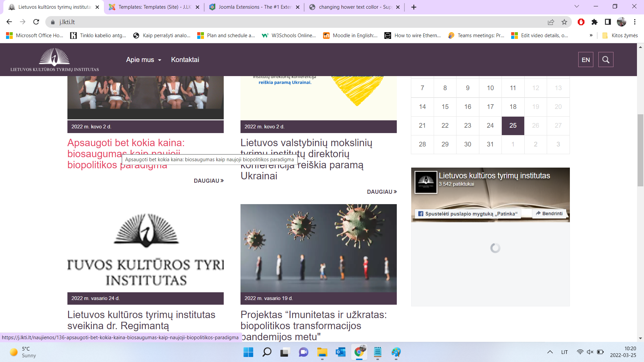The image size is (644, 362).
Task: Open Outlook from the taskbar
Action: (340, 352)
